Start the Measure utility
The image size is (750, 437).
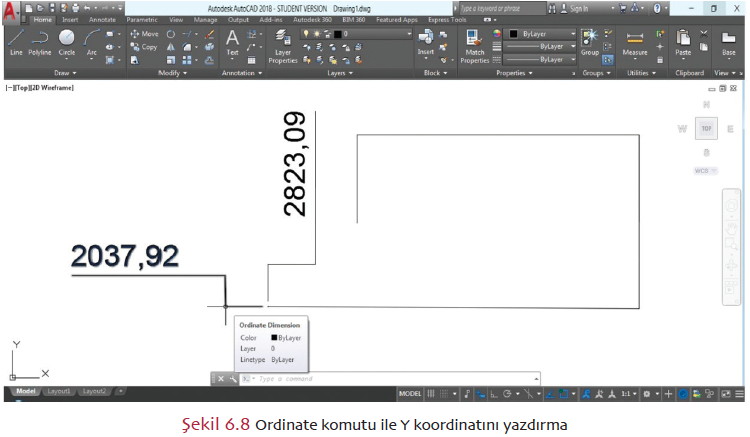point(635,42)
